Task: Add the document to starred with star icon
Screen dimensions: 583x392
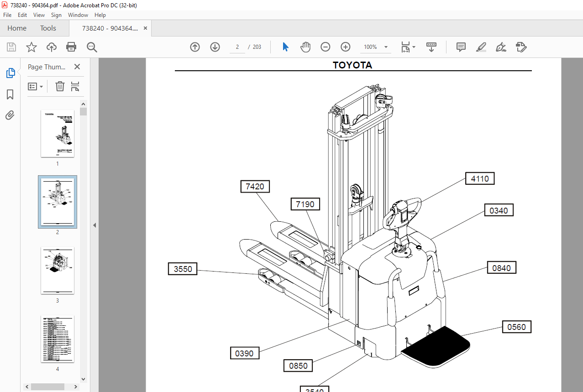Action: [x=32, y=47]
